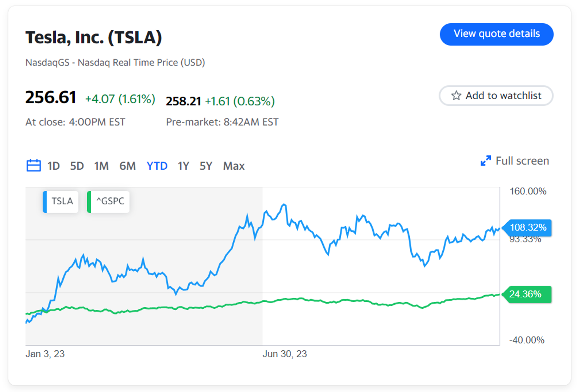Click the green 24.36% GSPC value marker
The height and width of the screenshot is (392, 581).
click(x=527, y=294)
